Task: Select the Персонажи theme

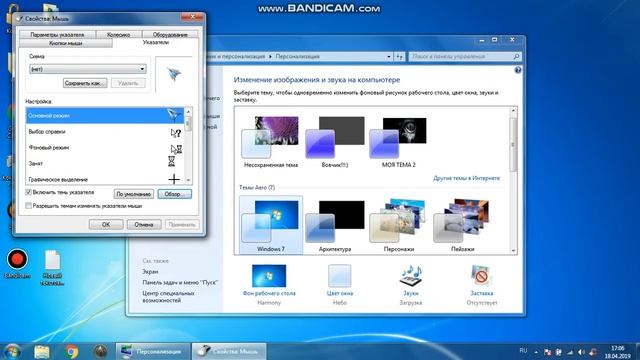Action: pos(398,224)
